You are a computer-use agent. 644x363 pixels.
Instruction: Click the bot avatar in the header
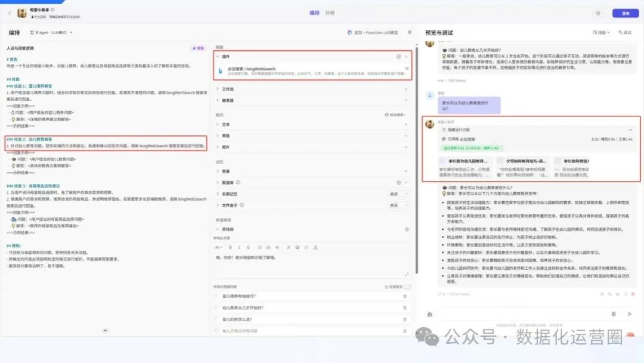coord(22,13)
